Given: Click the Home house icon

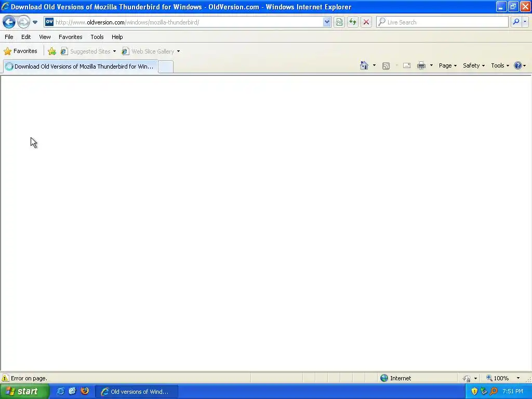Looking at the screenshot, I should pyautogui.click(x=364, y=65).
